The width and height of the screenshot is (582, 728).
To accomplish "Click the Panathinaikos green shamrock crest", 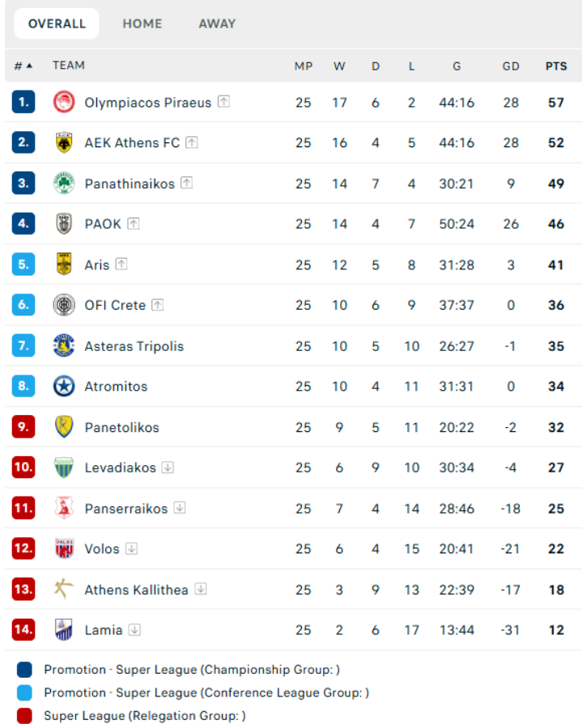I will coord(64,183).
